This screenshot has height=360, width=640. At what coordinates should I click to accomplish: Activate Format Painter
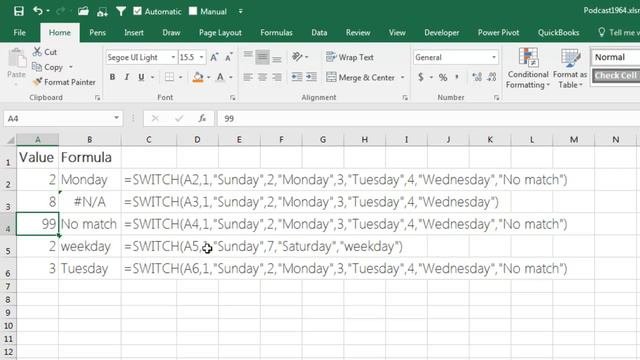pyautogui.click(x=64, y=82)
